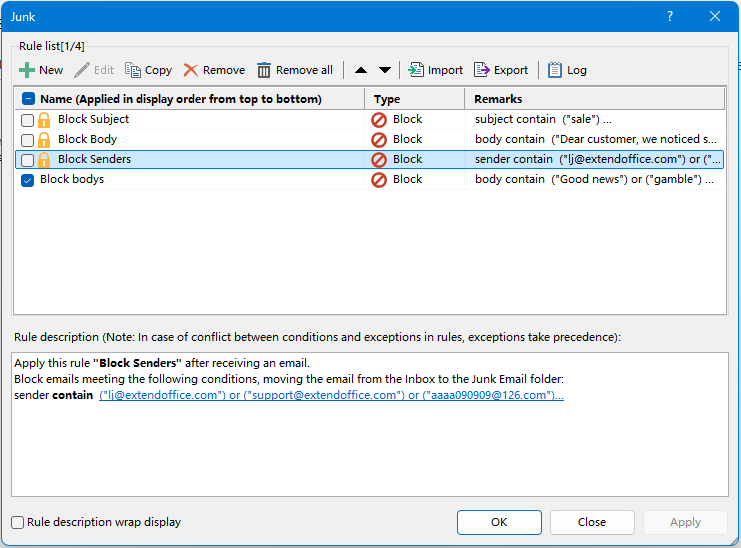Sort by the Type column header
Screen dimensions: 741x548
point(415,99)
